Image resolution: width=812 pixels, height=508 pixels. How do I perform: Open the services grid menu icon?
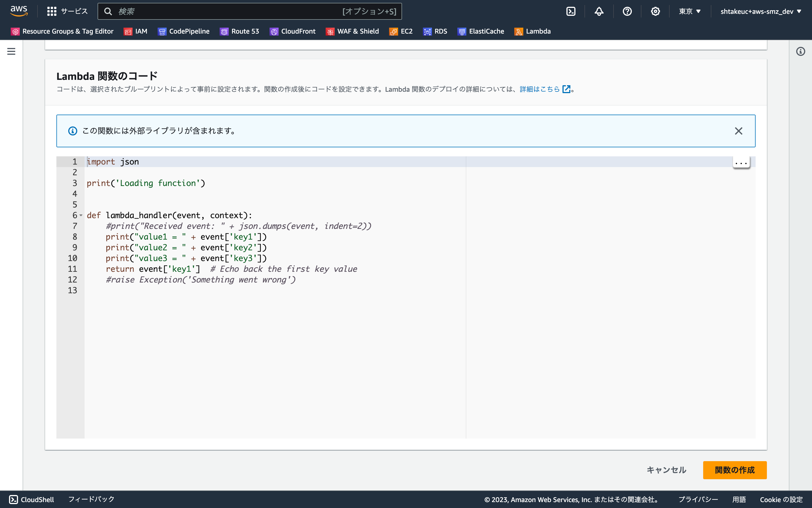tap(52, 11)
